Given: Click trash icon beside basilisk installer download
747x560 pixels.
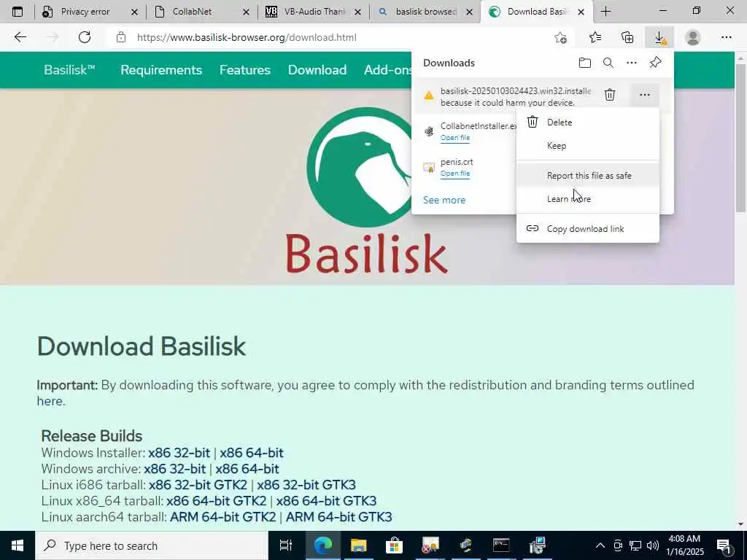Looking at the screenshot, I should coord(610,95).
